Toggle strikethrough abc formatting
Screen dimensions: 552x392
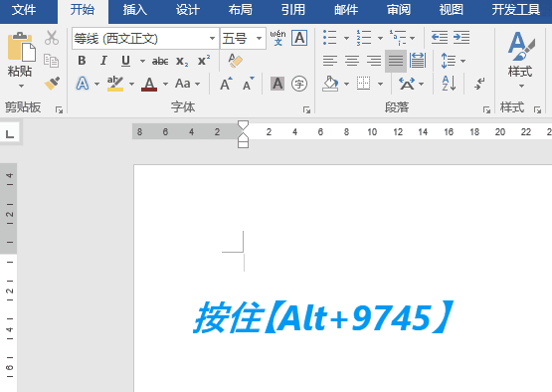coord(160,61)
